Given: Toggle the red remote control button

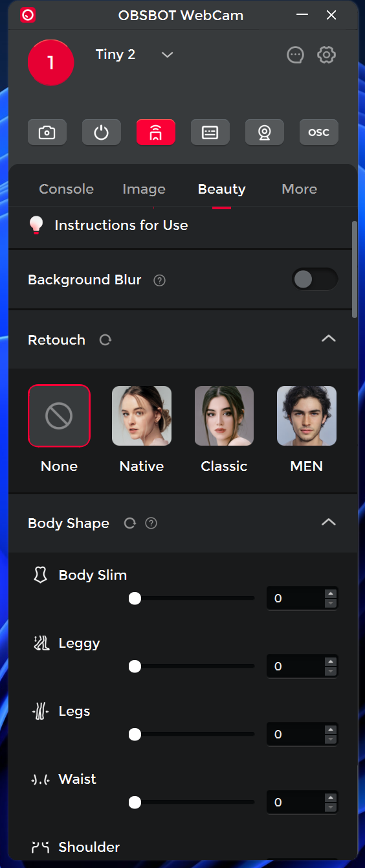Looking at the screenshot, I should coord(156,132).
